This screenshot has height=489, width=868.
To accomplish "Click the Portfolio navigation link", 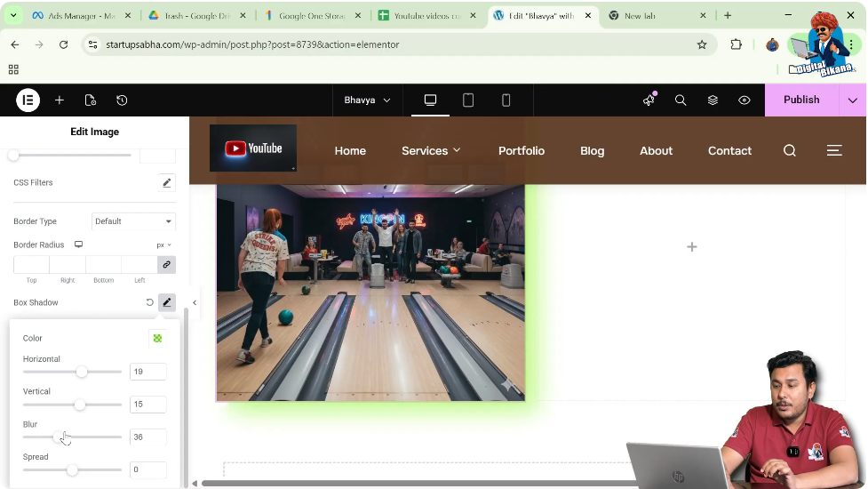I will click(x=522, y=151).
